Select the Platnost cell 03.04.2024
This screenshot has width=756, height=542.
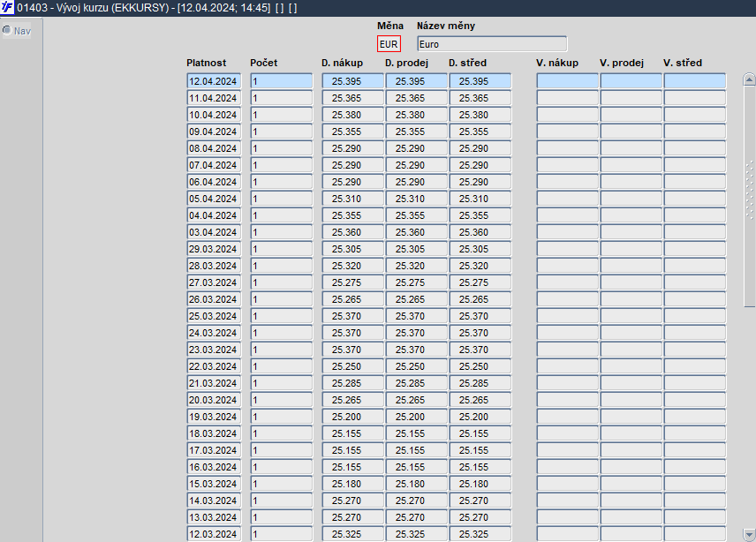point(214,232)
